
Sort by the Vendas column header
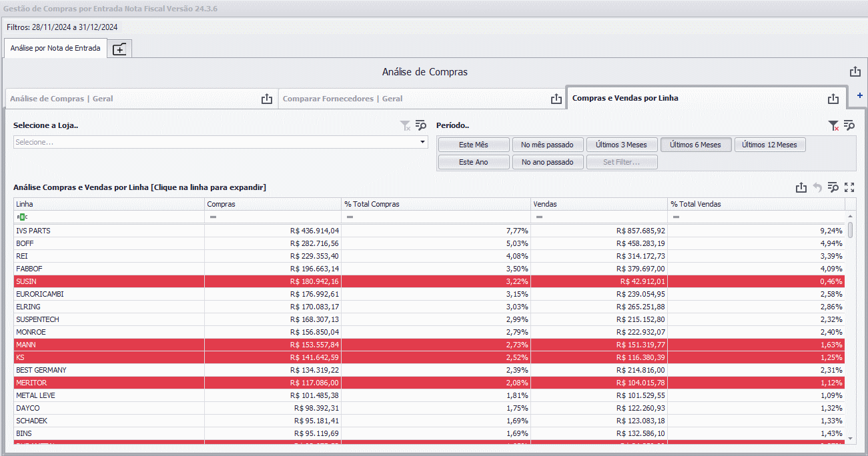tap(599, 204)
